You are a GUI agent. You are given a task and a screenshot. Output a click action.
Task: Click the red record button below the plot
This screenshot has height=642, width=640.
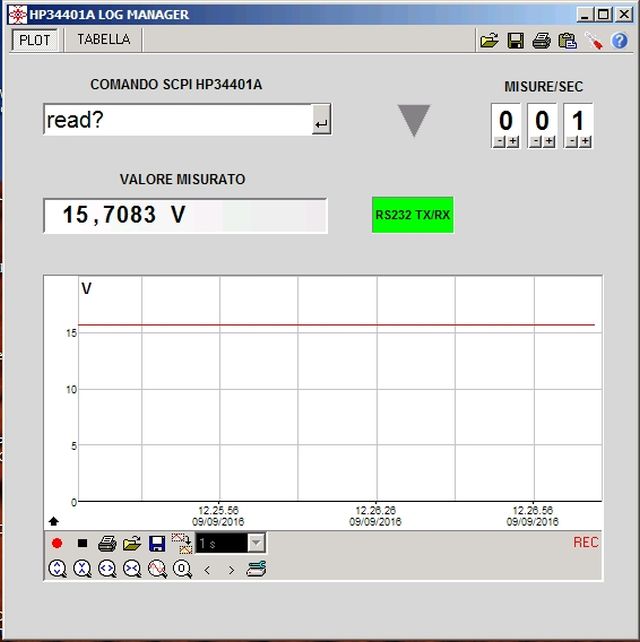point(57,544)
